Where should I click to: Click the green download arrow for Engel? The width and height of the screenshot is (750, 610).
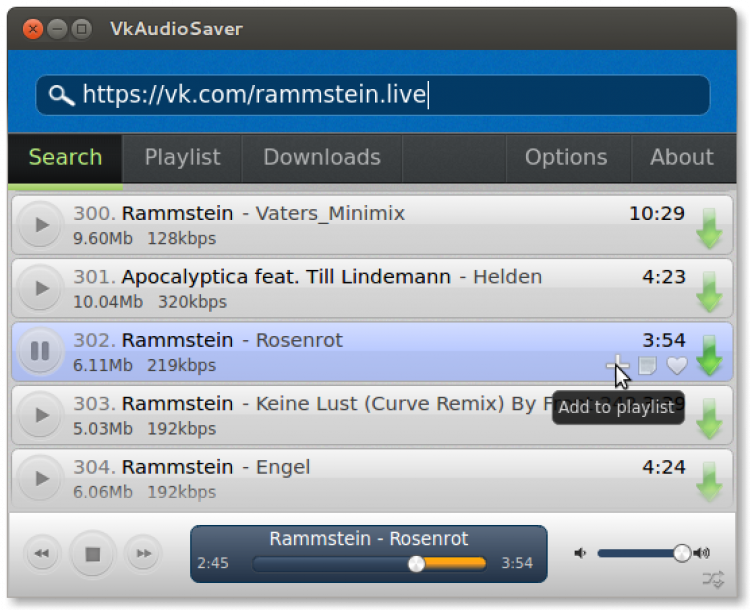[x=709, y=481]
